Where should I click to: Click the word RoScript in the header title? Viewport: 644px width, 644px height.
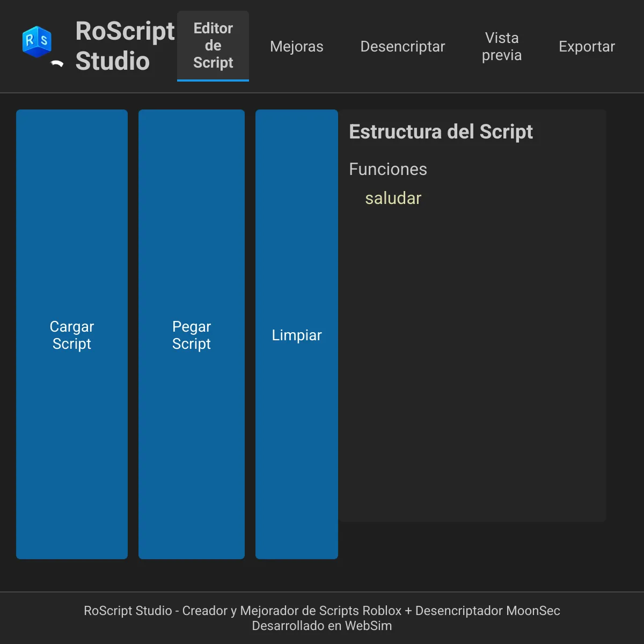[x=125, y=31]
